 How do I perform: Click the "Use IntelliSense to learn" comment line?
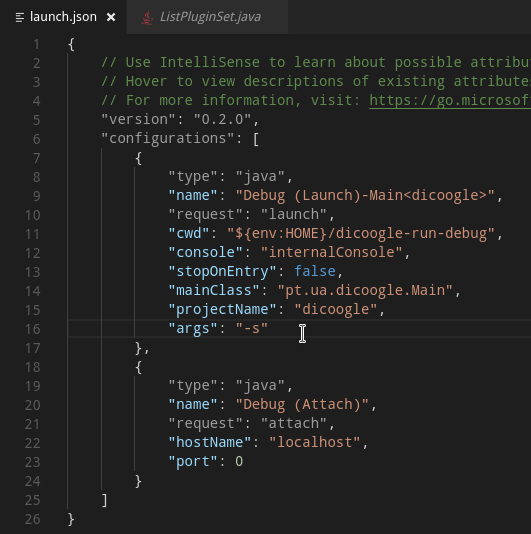[x=316, y=62]
